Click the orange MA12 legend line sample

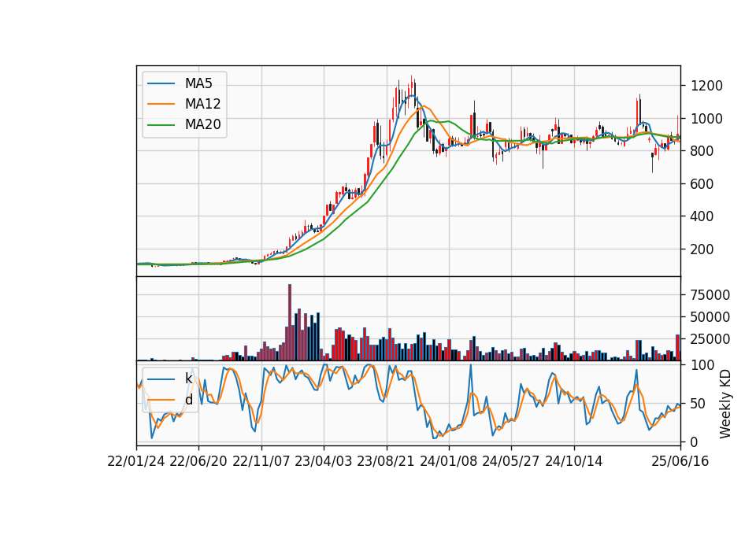click(x=161, y=104)
